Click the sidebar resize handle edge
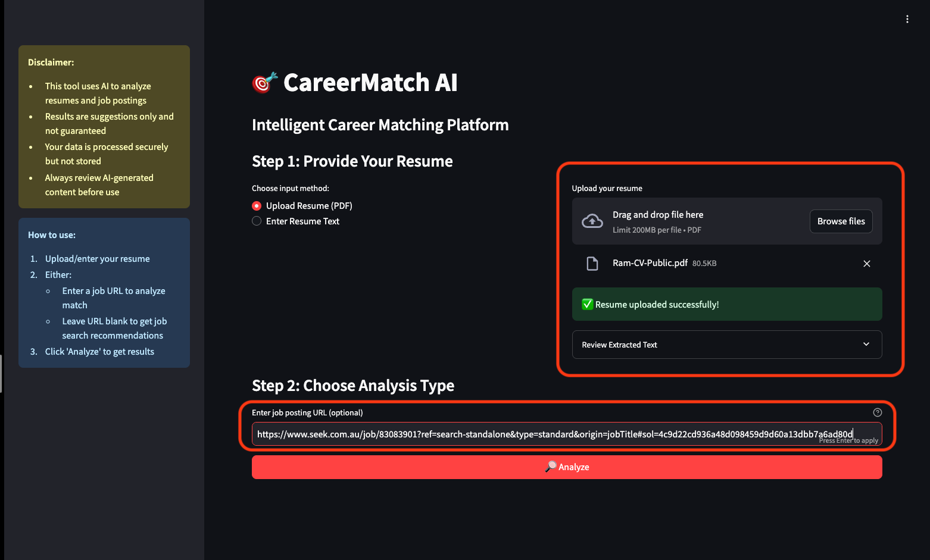This screenshot has height=560, width=930. point(1,374)
